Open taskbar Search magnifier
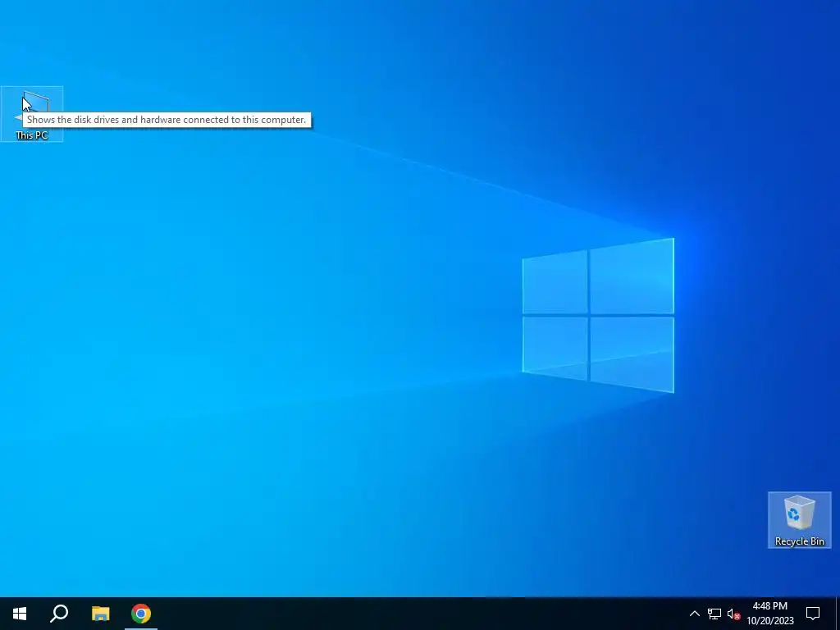The width and height of the screenshot is (840, 630). tap(59, 614)
